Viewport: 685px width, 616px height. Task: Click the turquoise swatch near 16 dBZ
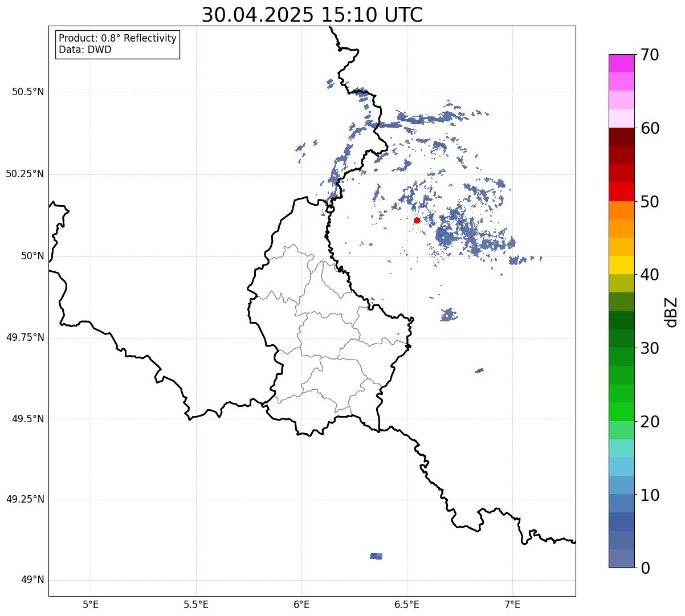click(x=621, y=448)
